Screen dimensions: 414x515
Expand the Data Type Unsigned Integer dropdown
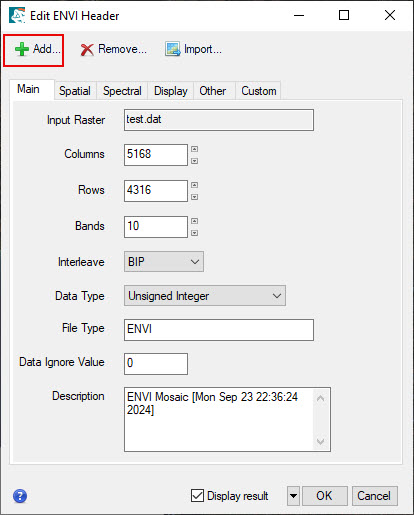205,296
